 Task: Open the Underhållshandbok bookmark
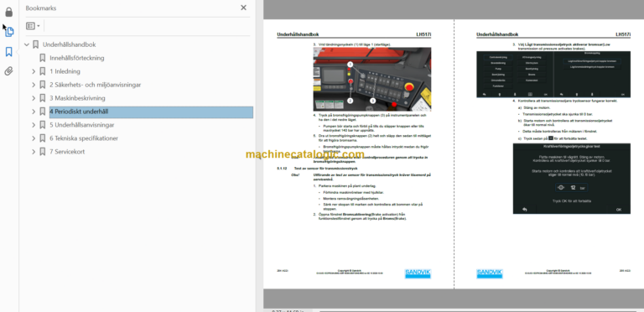(69, 44)
